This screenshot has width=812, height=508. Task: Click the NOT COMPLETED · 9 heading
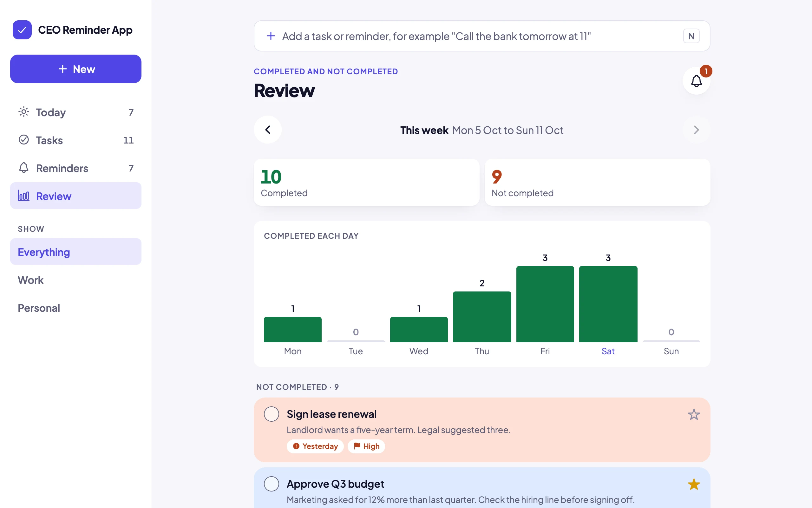tap(297, 387)
